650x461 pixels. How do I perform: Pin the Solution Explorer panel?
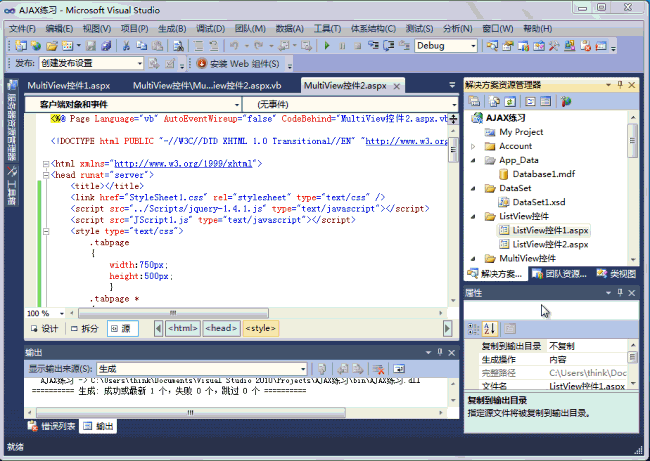pos(620,85)
